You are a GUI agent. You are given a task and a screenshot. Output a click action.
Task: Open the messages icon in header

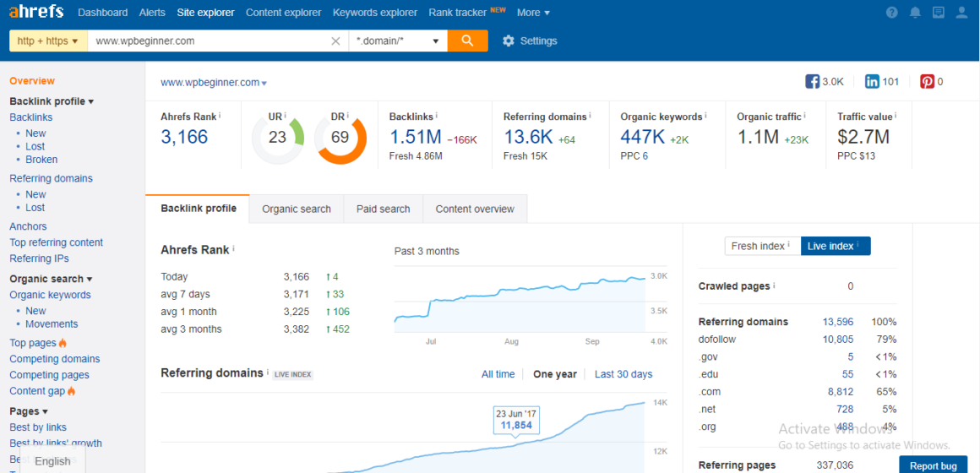click(938, 13)
